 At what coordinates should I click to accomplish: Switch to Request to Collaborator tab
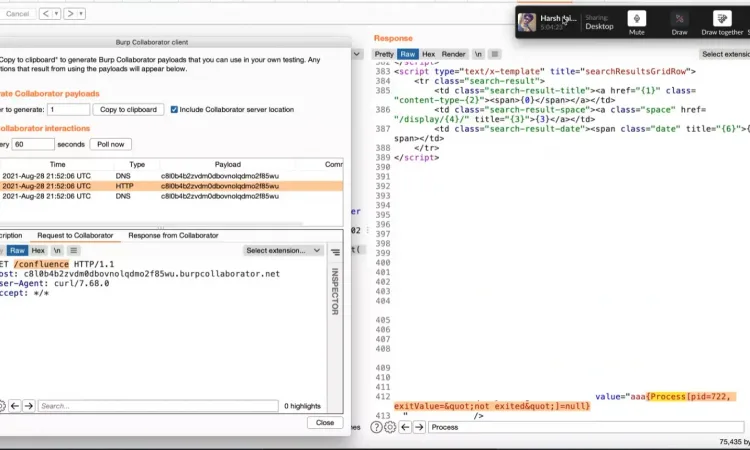(x=75, y=235)
